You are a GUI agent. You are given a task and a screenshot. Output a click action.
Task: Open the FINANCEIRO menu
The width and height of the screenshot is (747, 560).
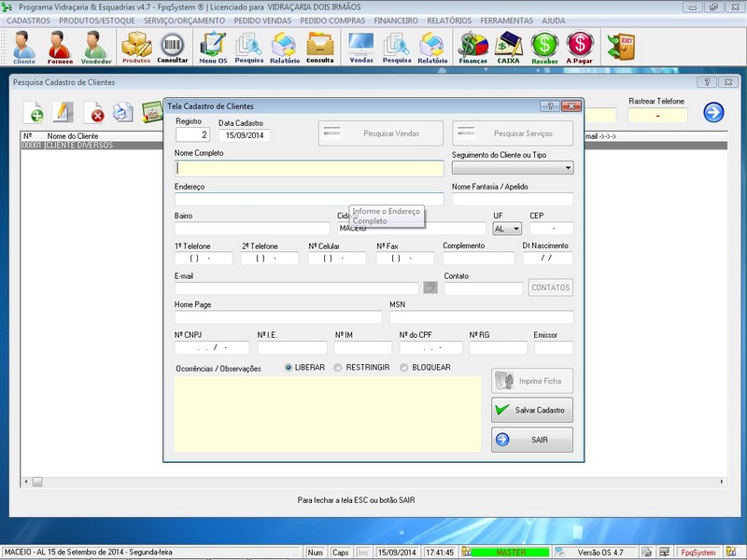[x=396, y=21]
